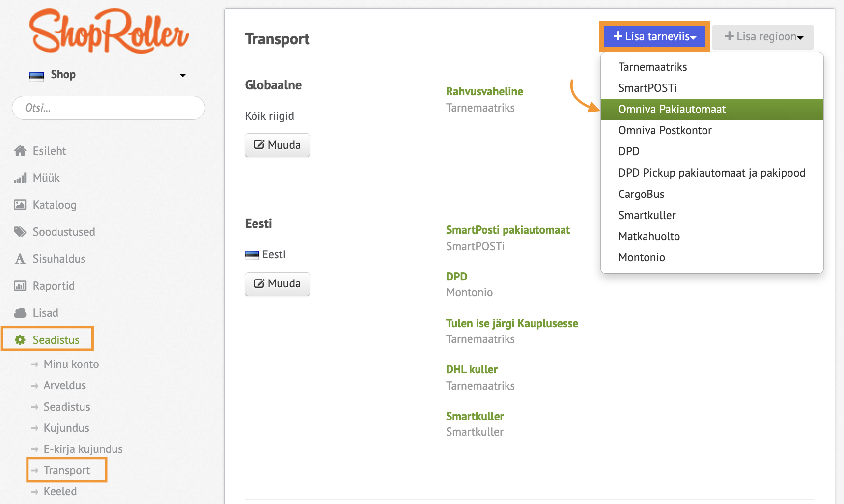The image size is (844, 504).
Task: Expand the Lisa tarneviis dropdown button
Action: 654,36
